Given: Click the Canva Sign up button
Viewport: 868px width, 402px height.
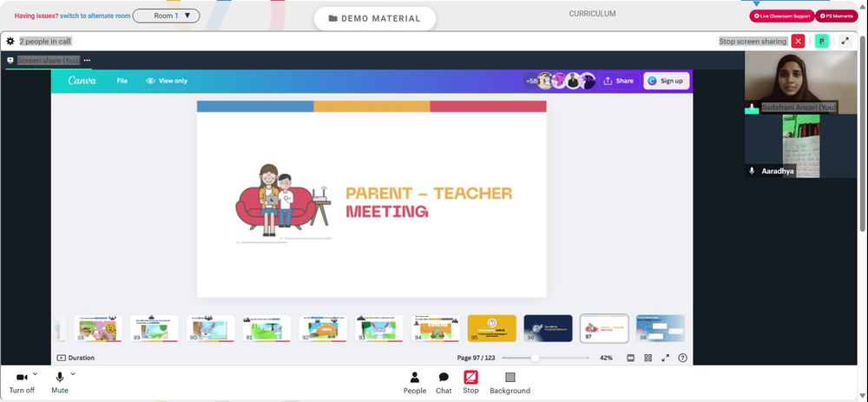Looking at the screenshot, I should 667,81.
